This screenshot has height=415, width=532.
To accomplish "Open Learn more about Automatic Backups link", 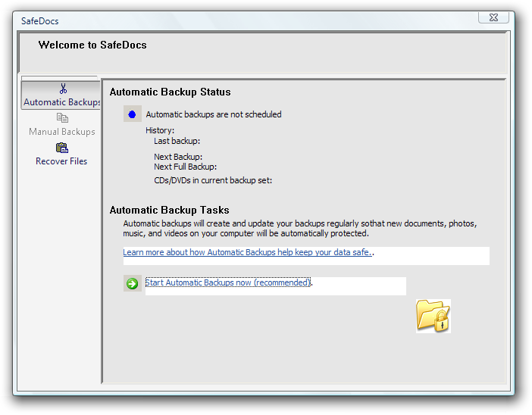I will 247,252.
